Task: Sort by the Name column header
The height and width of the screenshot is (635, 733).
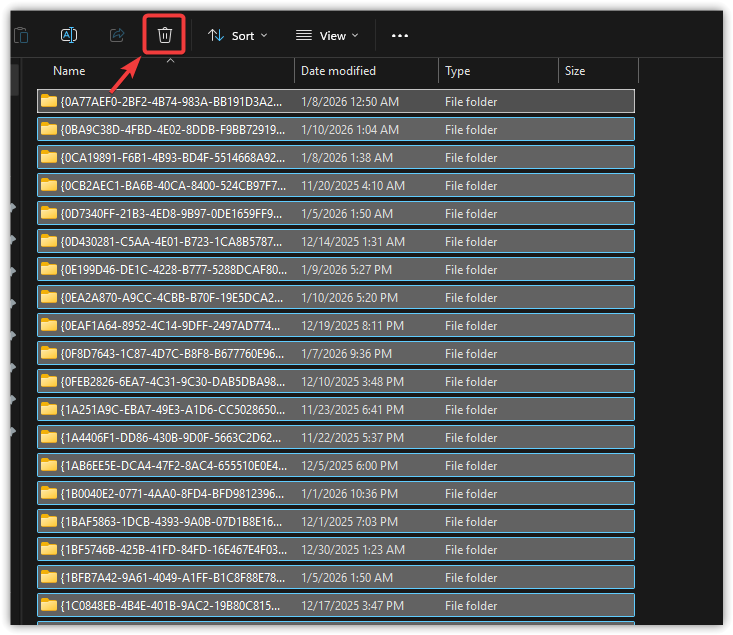Action: click(69, 71)
